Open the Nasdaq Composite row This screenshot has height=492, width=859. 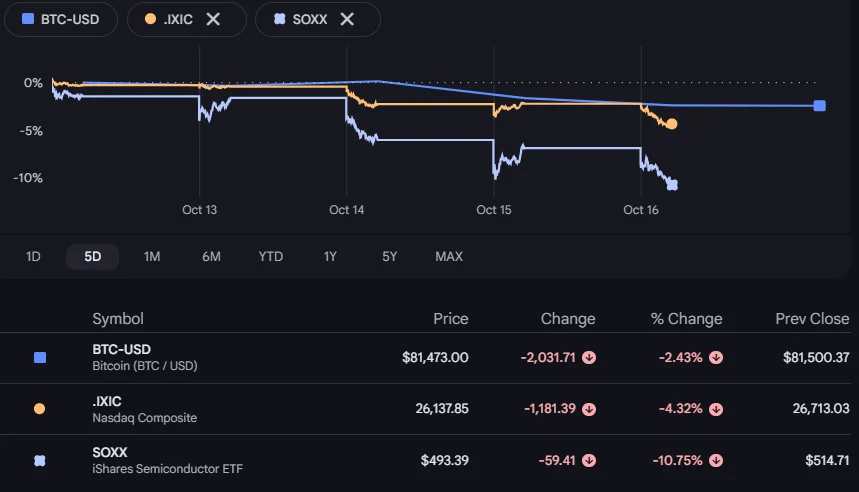pos(430,409)
